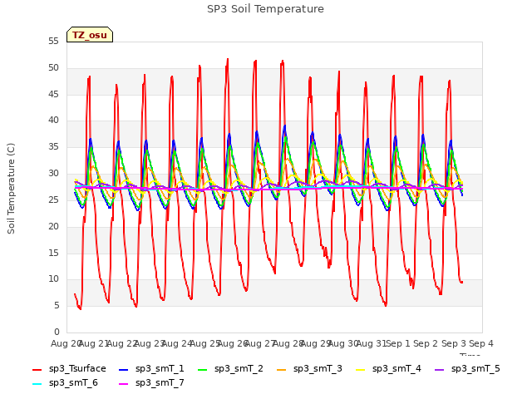Click the Aug 20 x-axis date label
The image size is (532, 399).
tap(66, 343)
